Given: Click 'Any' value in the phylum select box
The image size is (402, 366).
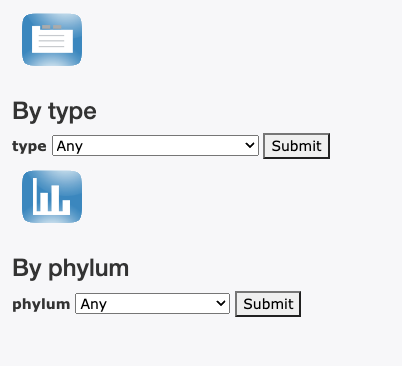Looking at the screenshot, I should pyautogui.click(x=94, y=304).
